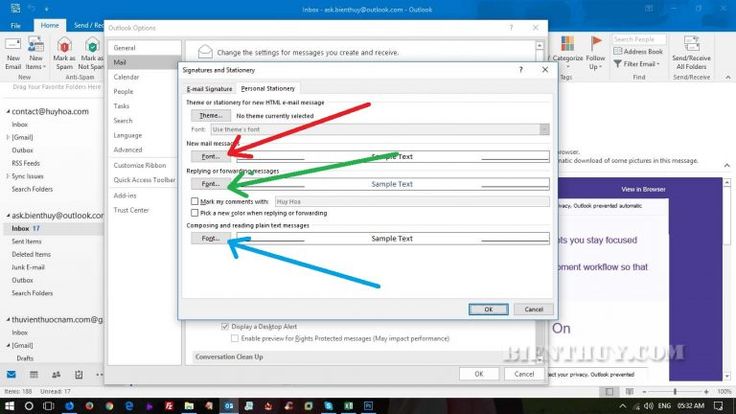
Task: Open Cortana search circle on taskbar
Action: tap(29, 406)
